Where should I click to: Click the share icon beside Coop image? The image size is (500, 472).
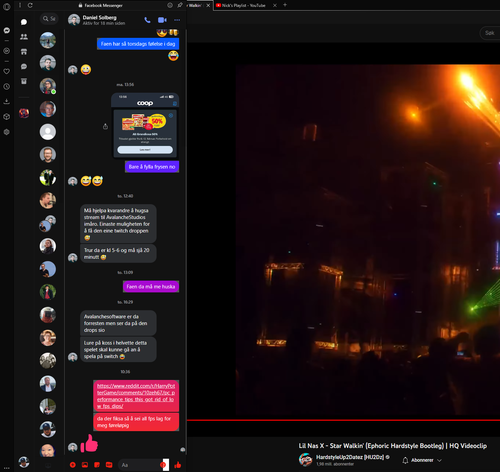coord(105,126)
